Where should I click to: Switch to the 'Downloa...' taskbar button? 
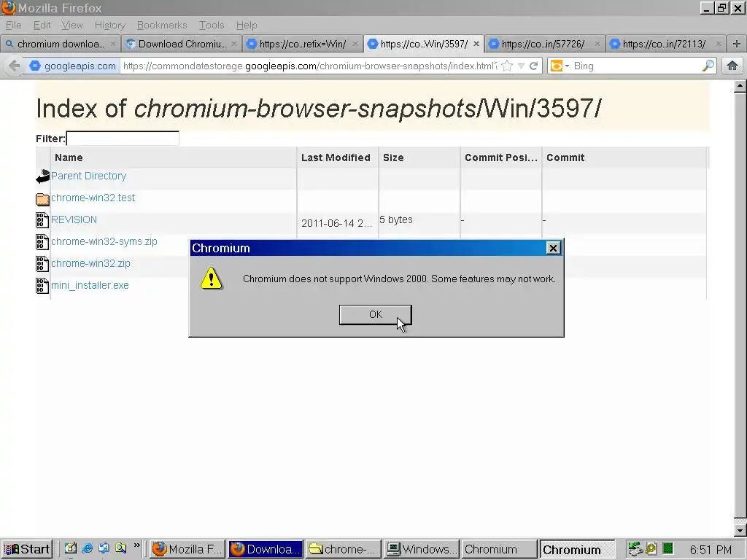[x=265, y=549]
